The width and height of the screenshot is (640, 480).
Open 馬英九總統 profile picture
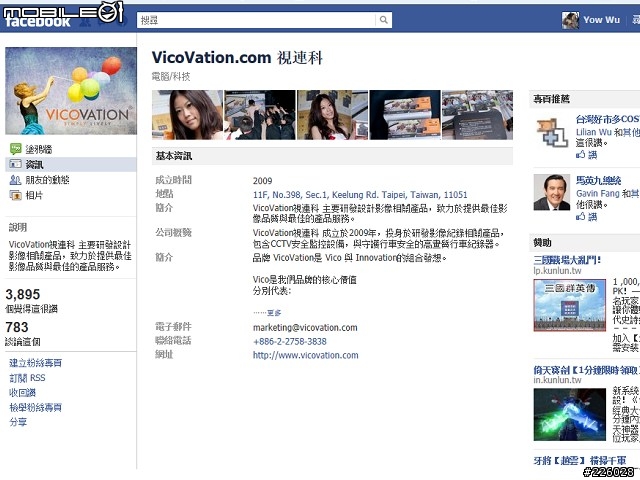tap(552, 192)
